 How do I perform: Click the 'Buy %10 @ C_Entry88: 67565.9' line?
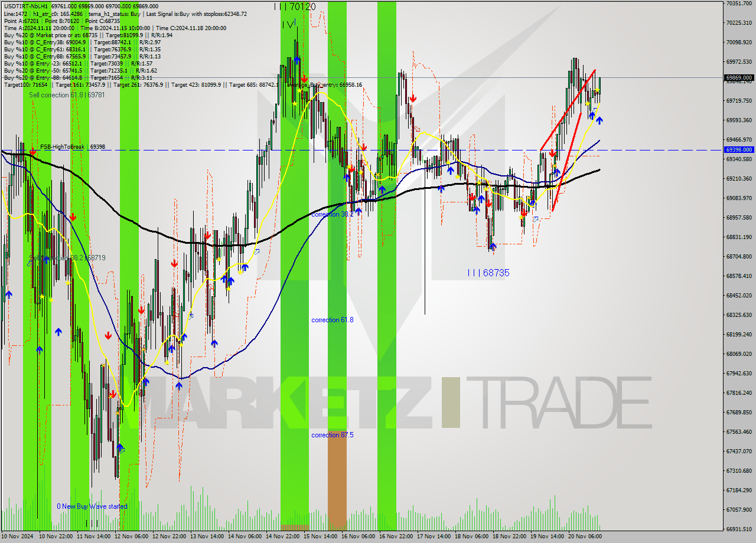tap(82, 56)
